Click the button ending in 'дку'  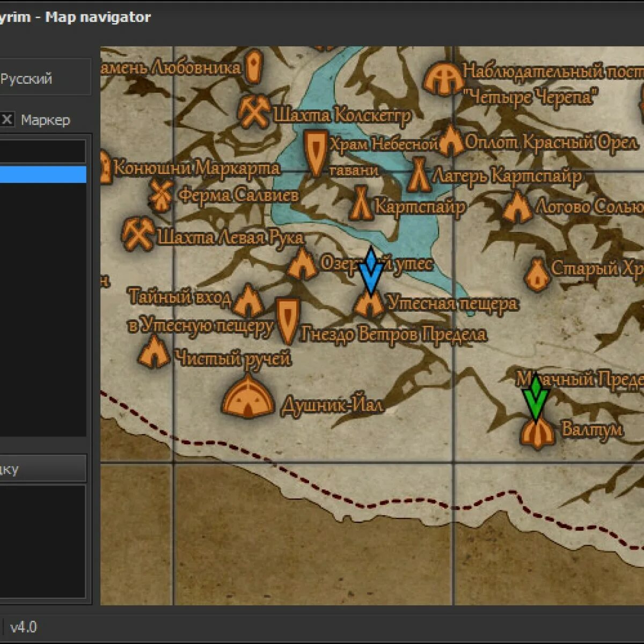[43, 469]
